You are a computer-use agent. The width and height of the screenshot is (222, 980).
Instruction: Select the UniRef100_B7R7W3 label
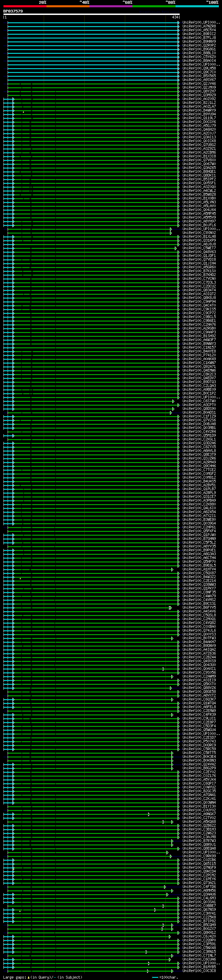coord(199,841)
